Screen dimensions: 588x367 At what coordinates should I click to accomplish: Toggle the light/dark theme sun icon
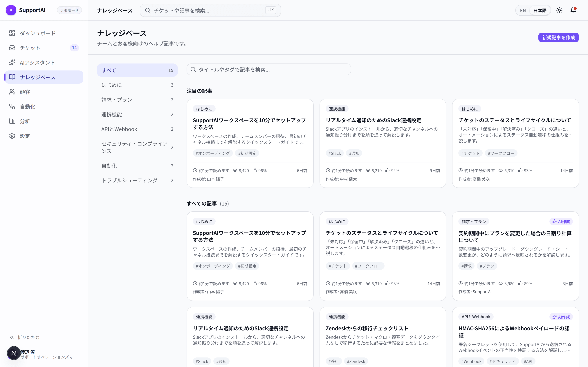tap(559, 10)
